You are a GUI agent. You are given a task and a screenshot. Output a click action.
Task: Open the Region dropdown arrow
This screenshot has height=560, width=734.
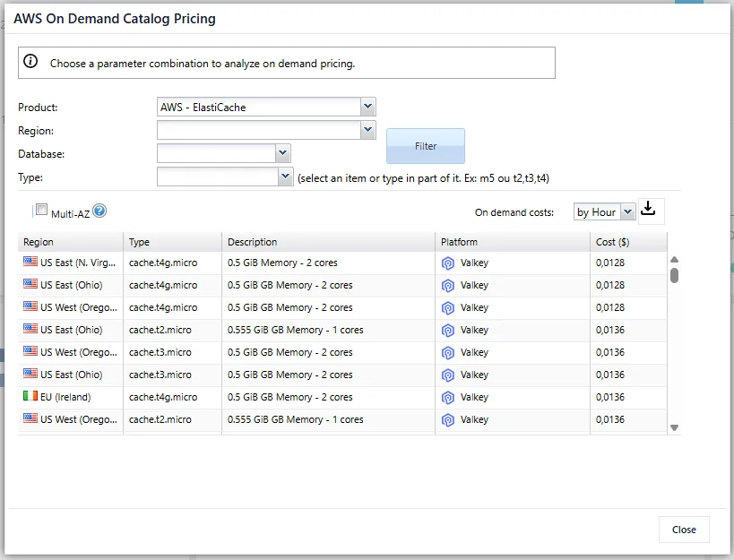(368, 130)
